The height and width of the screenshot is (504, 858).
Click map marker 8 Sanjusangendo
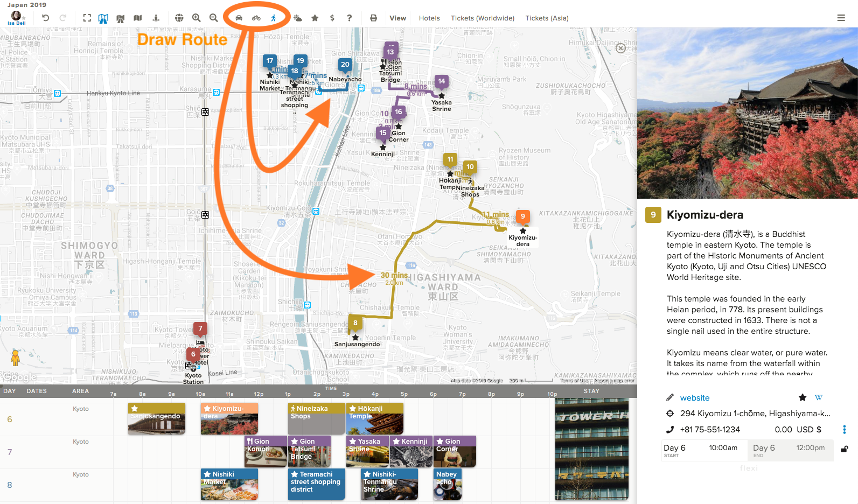point(355,323)
